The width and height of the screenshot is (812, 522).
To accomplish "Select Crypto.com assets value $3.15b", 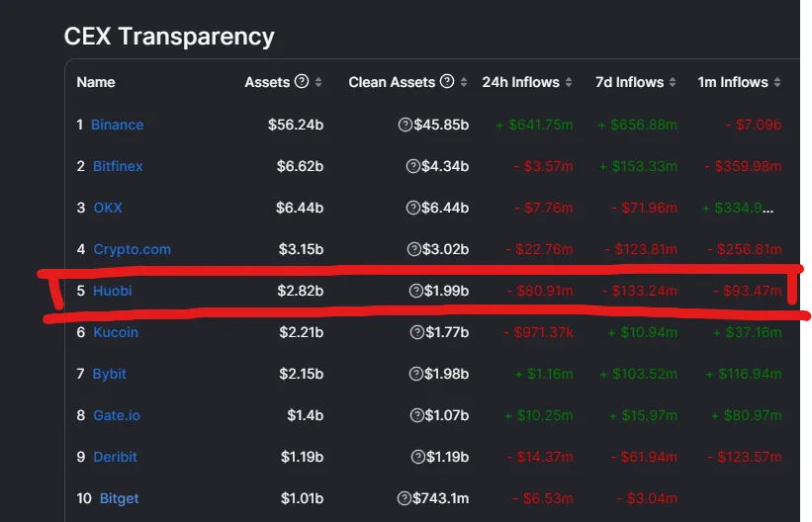I will click(x=301, y=249).
